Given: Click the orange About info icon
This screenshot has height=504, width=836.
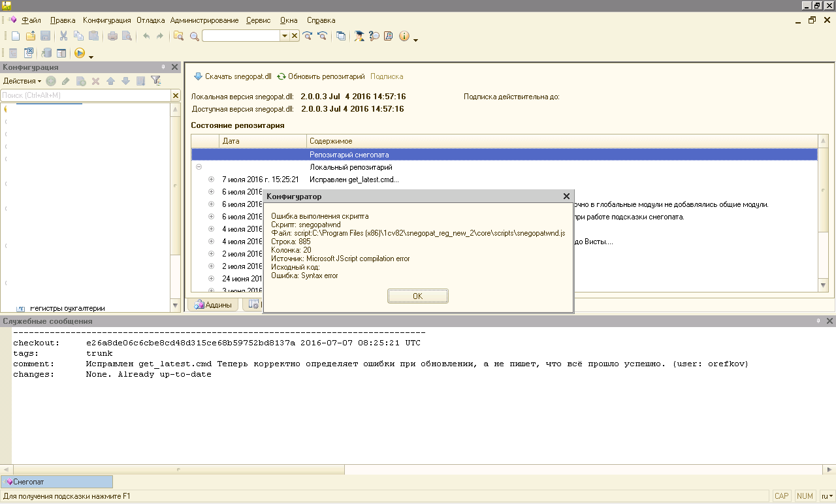Looking at the screenshot, I should tap(404, 36).
